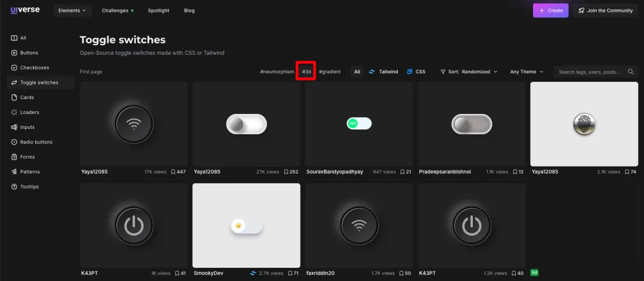Screen dimensions: 644x281
Task: Click the Tailwind icon on SmookyDev's card
Action: pyautogui.click(x=253, y=273)
